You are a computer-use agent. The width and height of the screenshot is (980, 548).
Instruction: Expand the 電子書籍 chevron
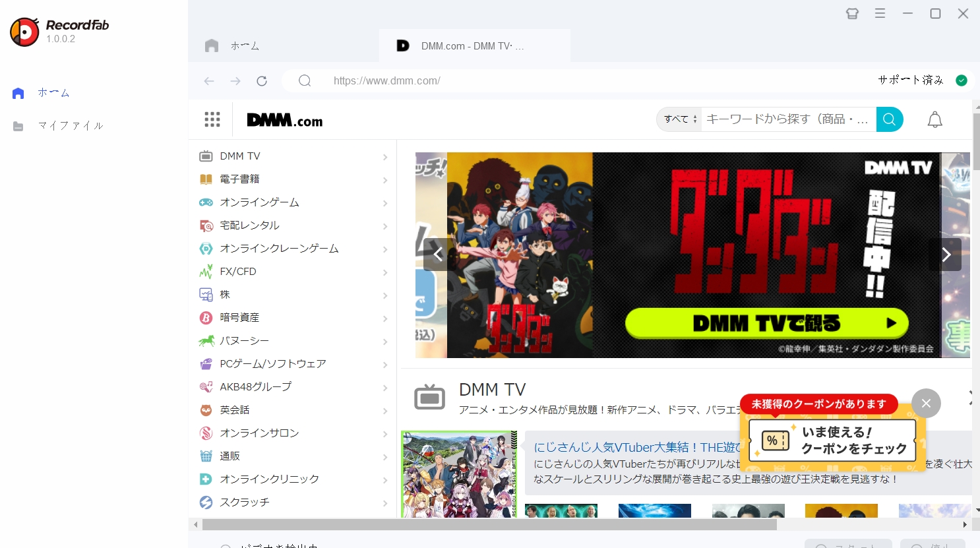tap(385, 180)
